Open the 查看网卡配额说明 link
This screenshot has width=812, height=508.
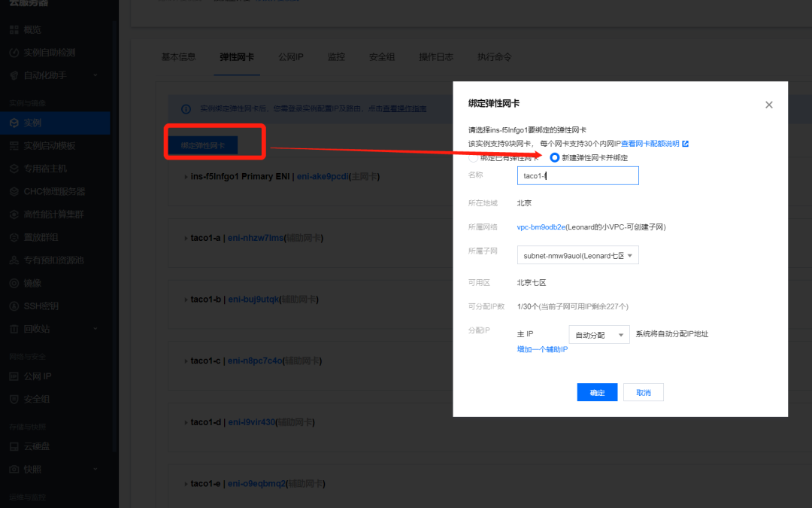pyautogui.click(x=650, y=144)
